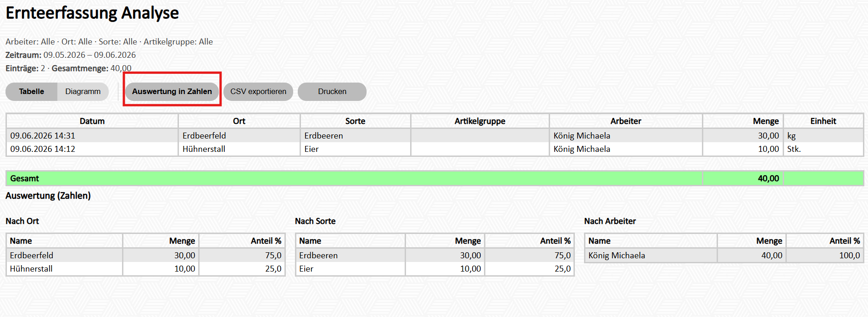
Task: Click Hühnerstall in Nach Ort table
Action: 31,269
